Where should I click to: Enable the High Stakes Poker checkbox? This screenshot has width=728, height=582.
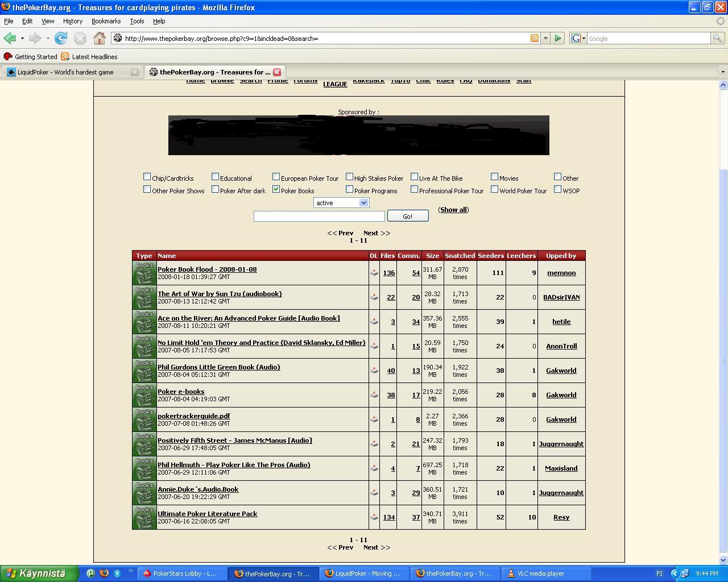tap(349, 177)
